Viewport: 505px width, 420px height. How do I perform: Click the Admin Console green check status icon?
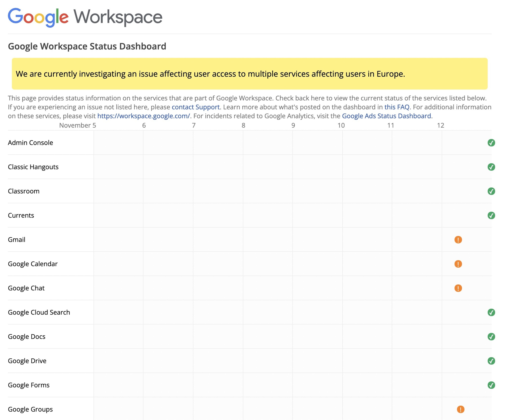pyautogui.click(x=491, y=143)
